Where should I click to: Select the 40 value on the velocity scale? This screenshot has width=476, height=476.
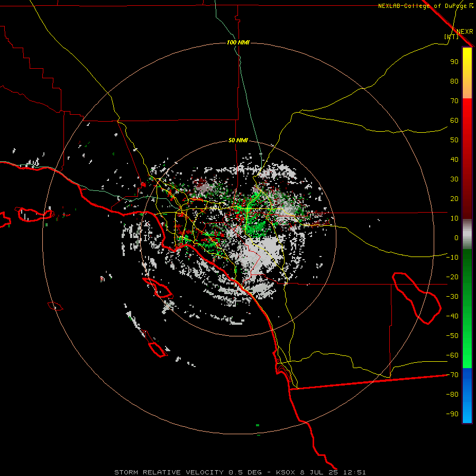coord(454,159)
